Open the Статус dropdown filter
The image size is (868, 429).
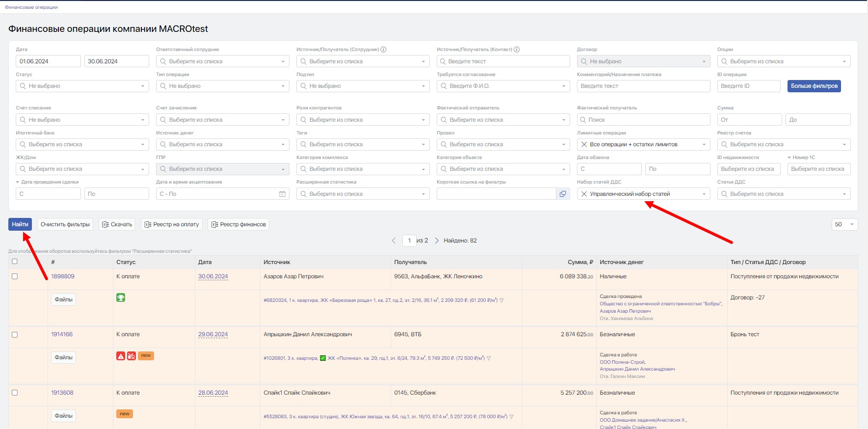[82, 86]
